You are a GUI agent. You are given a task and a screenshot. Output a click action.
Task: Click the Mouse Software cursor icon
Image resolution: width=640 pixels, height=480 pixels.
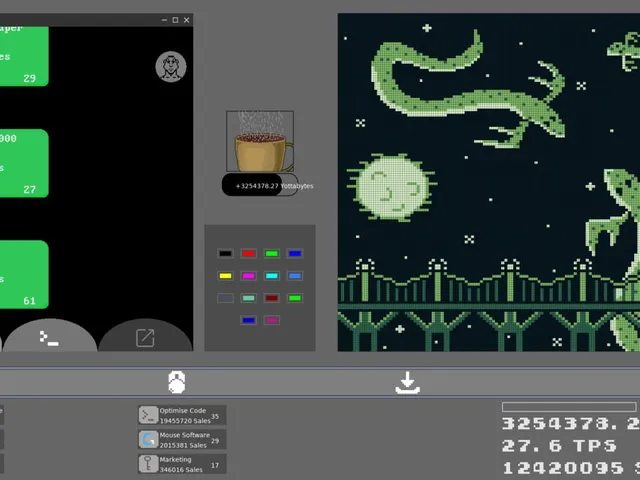click(x=148, y=440)
